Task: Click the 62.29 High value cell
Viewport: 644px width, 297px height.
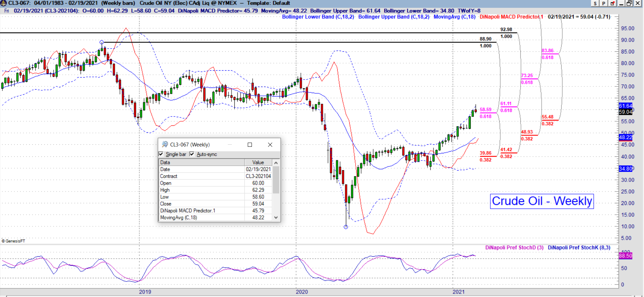Action: (x=258, y=190)
